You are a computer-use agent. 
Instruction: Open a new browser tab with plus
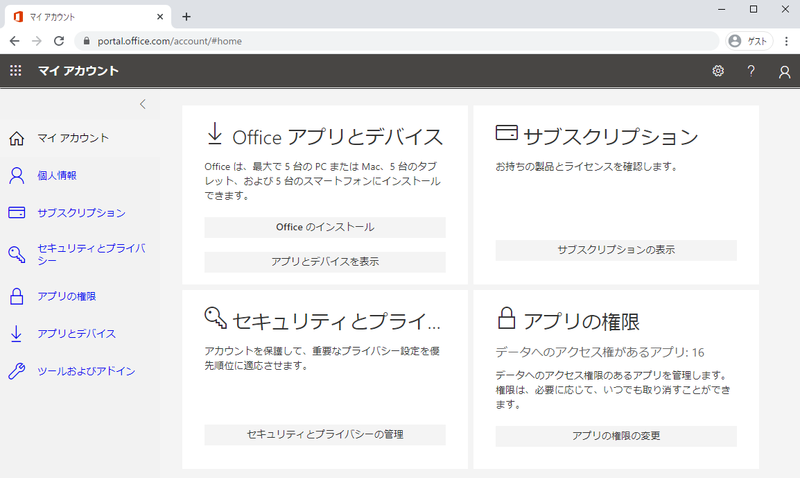click(x=186, y=17)
